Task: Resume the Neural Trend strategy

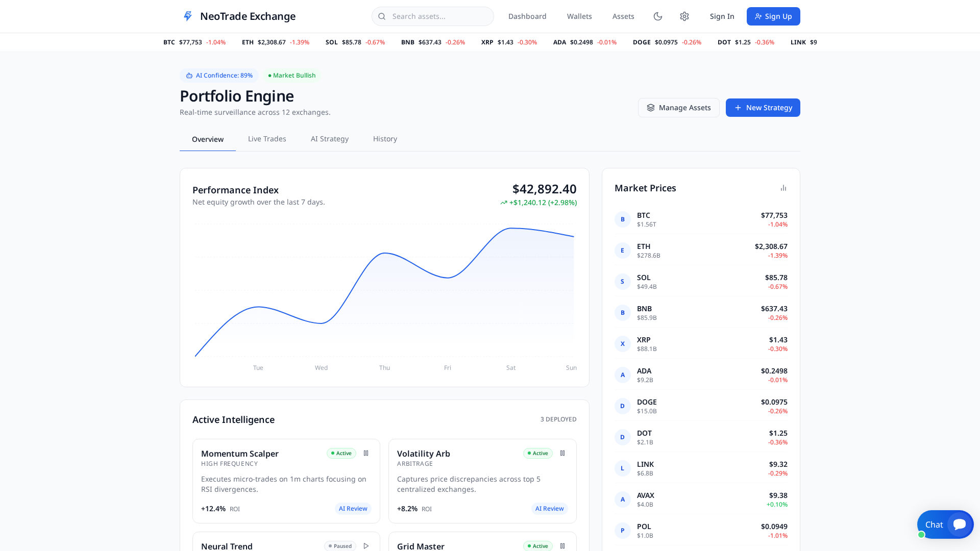Action: click(x=366, y=546)
